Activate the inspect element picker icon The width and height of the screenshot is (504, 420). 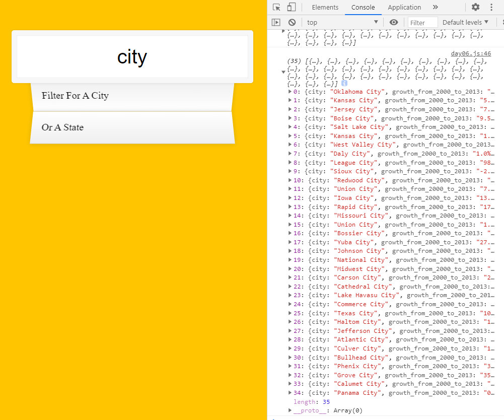(276, 7)
